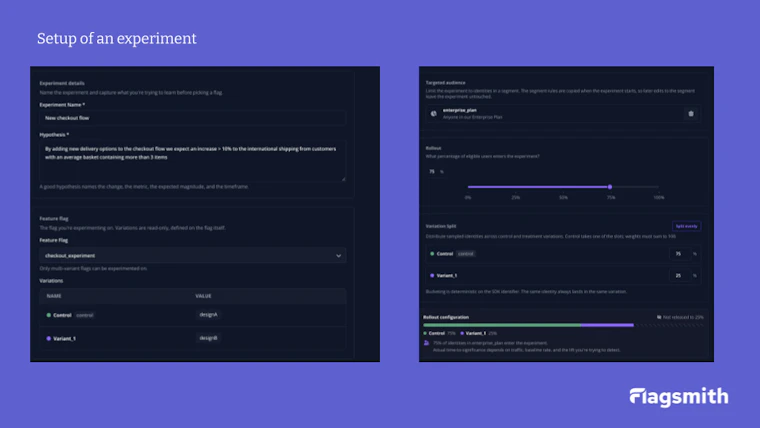Click the green Control dot in Variation Split
Image resolution: width=760 pixels, height=428 pixels.
tap(432, 254)
